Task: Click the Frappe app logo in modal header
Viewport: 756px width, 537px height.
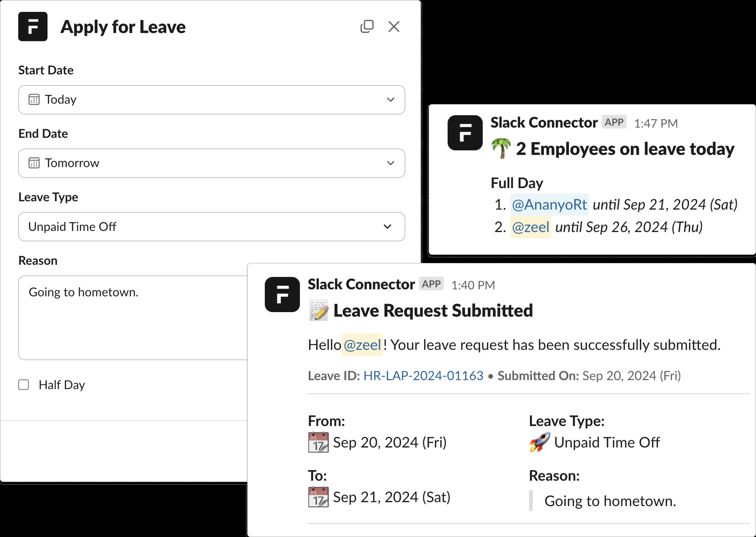Action: pyautogui.click(x=33, y=26)
